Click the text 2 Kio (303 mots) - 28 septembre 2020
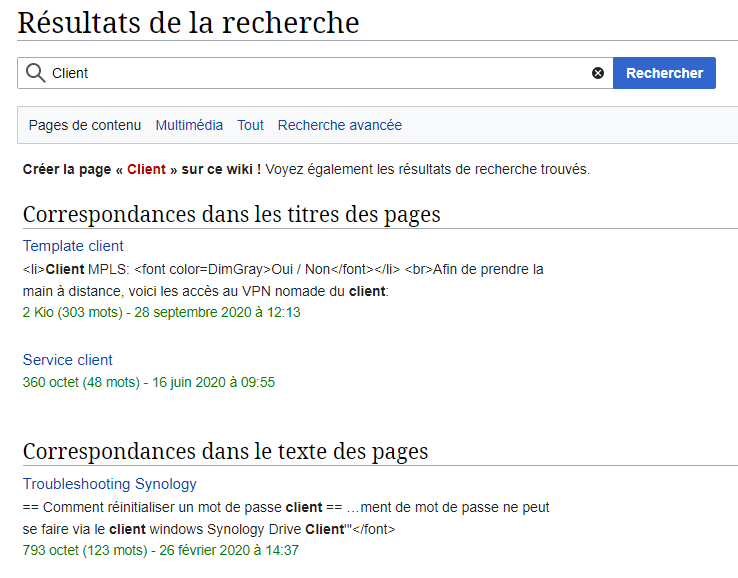The image size is (738, 578). click(x=161, y=313)
